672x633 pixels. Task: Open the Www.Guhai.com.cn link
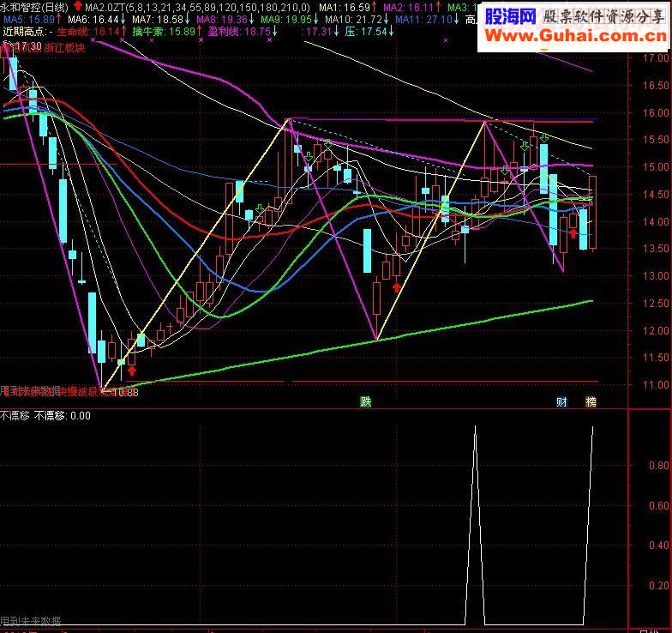576,36
